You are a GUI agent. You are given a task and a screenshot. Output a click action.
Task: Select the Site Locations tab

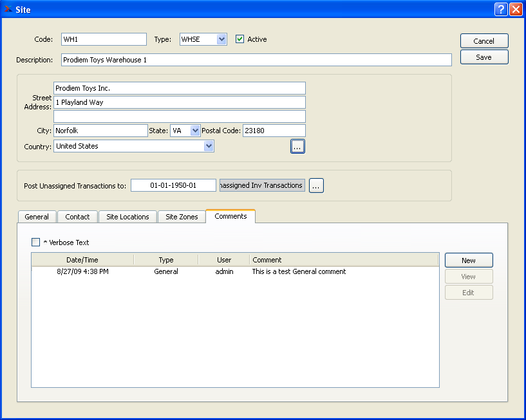127,217
